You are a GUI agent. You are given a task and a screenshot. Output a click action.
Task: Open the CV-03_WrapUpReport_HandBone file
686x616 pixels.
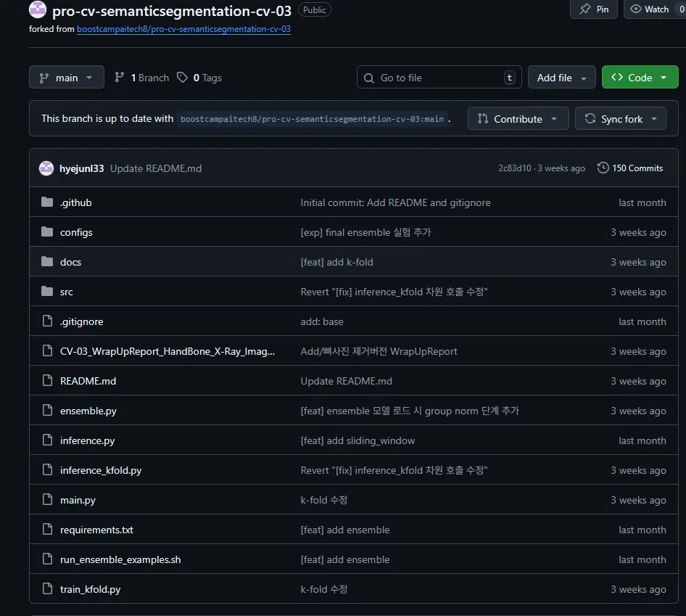click(168, 352)
